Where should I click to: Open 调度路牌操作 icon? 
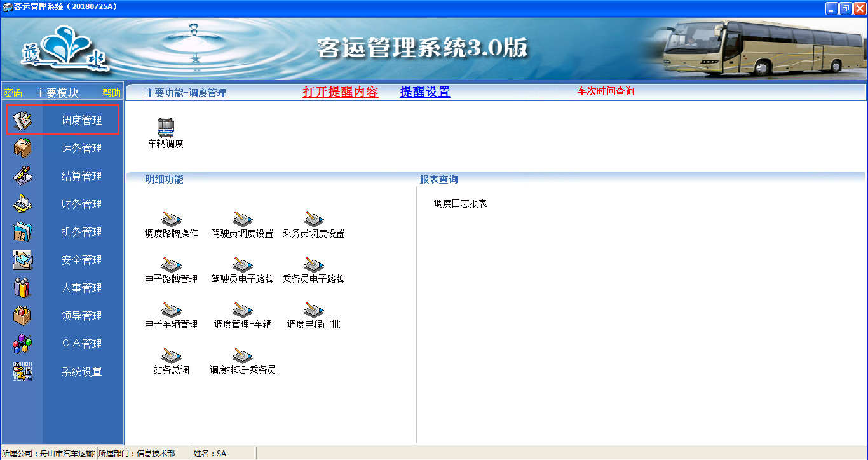click(172, 219)
